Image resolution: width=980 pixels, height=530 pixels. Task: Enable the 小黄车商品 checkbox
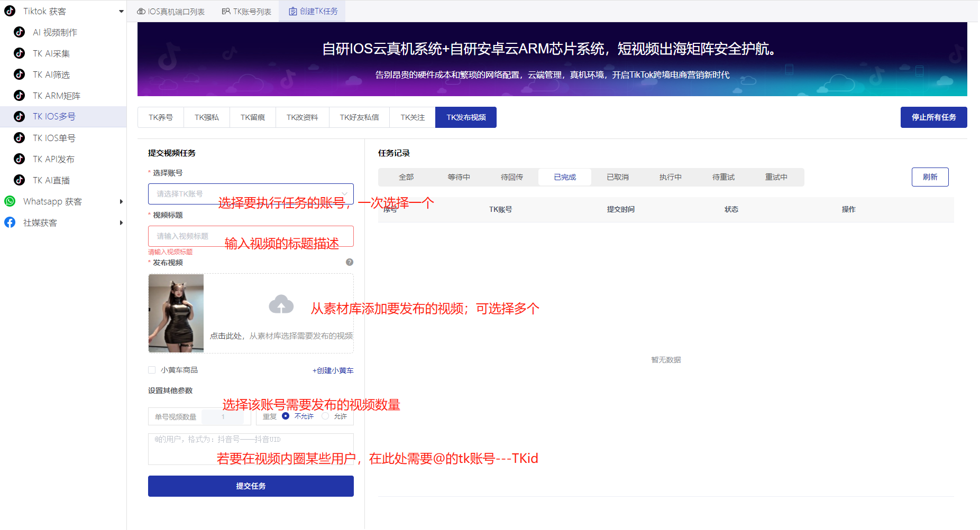click(152, 370)
